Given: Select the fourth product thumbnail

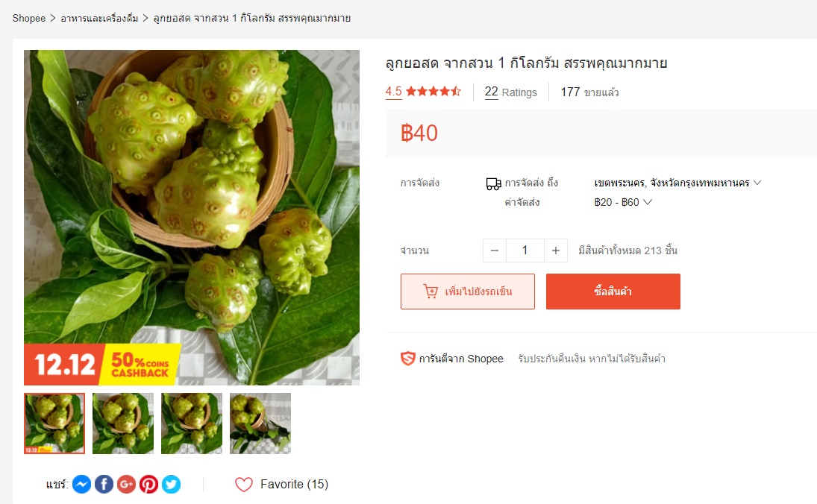Looking at the screenshot, I should coord(260,423).
